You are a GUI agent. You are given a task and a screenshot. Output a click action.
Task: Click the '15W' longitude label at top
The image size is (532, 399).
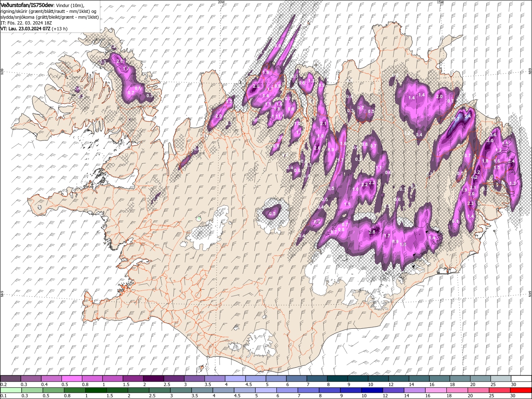tap(440, 2)
